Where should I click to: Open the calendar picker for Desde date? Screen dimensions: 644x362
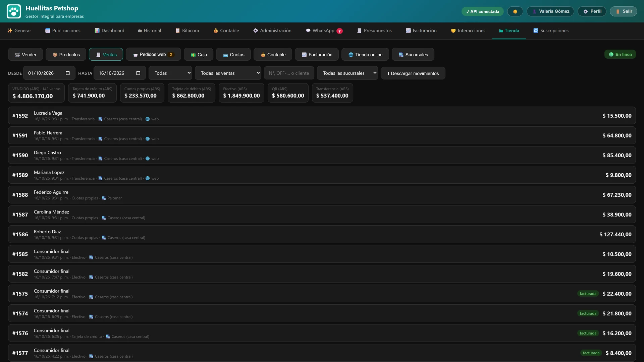point(68,73)
